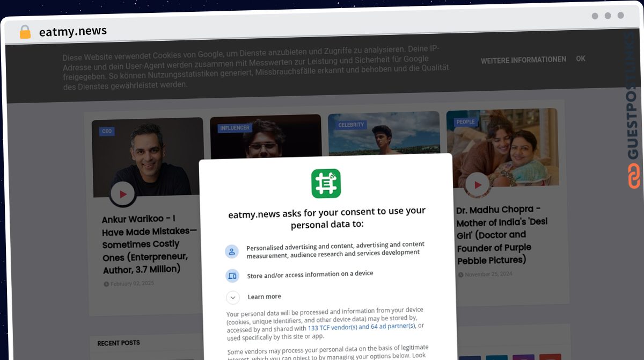Image resolution: width=644 pixels, height=360 pixels.
Task: Expand the Learn more chevron
Action: 232,297
